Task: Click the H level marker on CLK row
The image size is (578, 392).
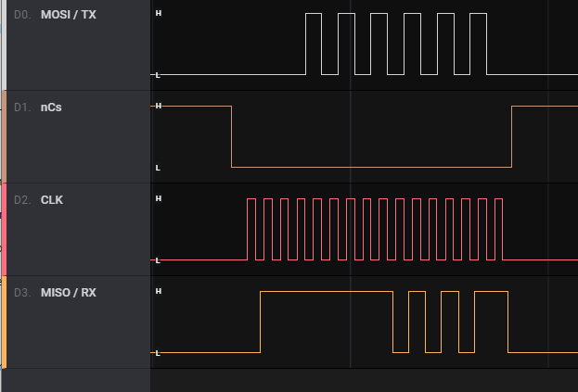Action: (x=158, y=199)
